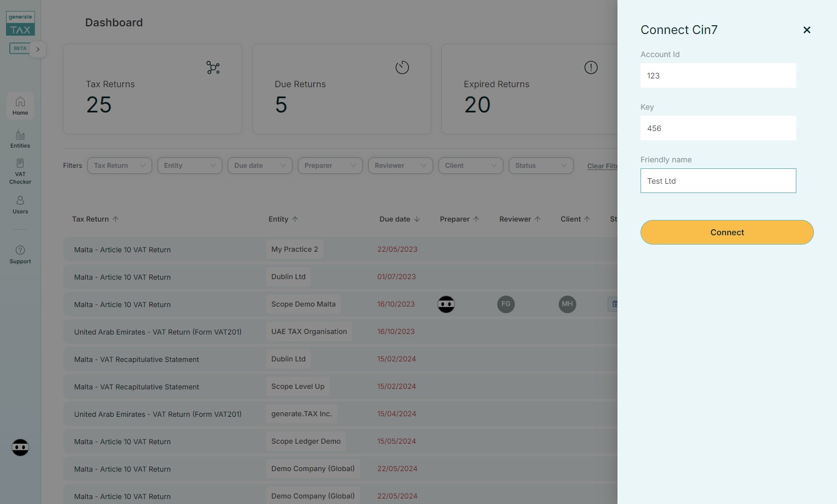Close the Connect Cin7 panel
Screen dimensions: 837x504
tap(807, 30)
